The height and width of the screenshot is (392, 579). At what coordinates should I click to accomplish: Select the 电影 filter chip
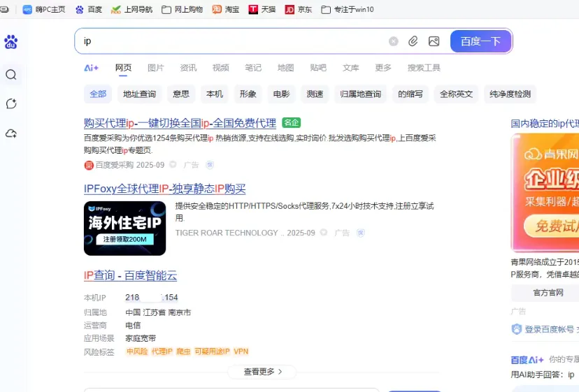(281, 94)
